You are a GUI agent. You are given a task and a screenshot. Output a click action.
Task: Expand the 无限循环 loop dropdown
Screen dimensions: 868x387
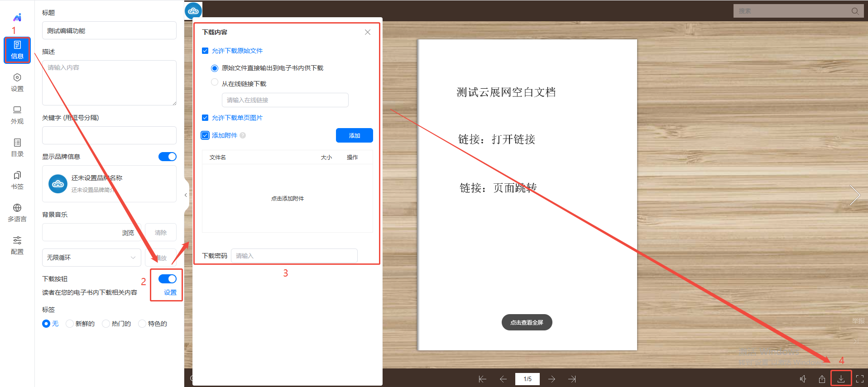pyautogui.click(x=91, y=258)
